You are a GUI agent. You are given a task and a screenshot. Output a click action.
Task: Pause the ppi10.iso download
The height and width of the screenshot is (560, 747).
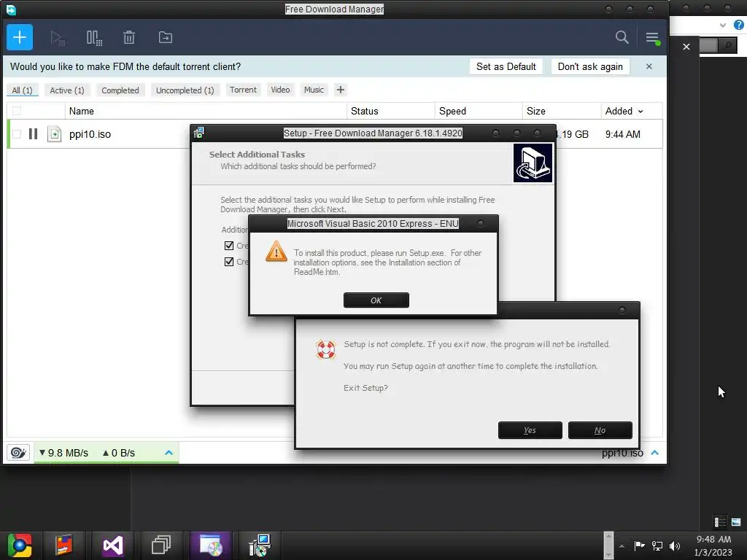33,134
